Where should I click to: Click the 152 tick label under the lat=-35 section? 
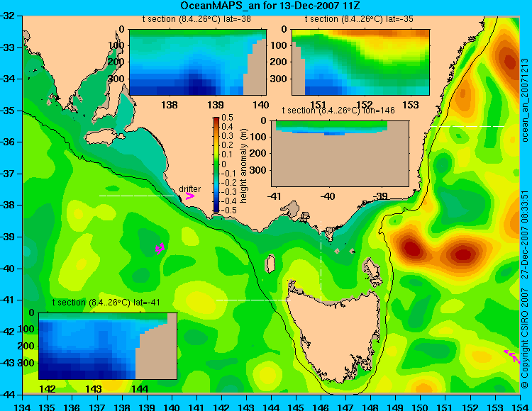tap(365, 105)
